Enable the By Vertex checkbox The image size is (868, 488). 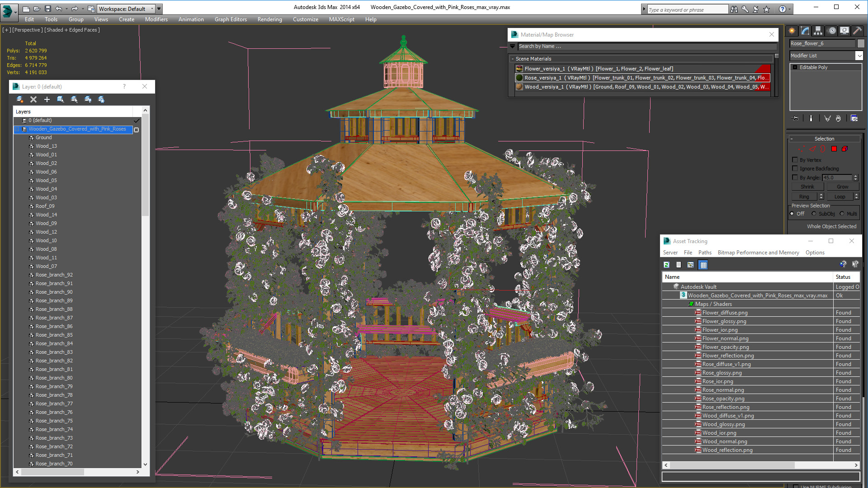point(795,160)
